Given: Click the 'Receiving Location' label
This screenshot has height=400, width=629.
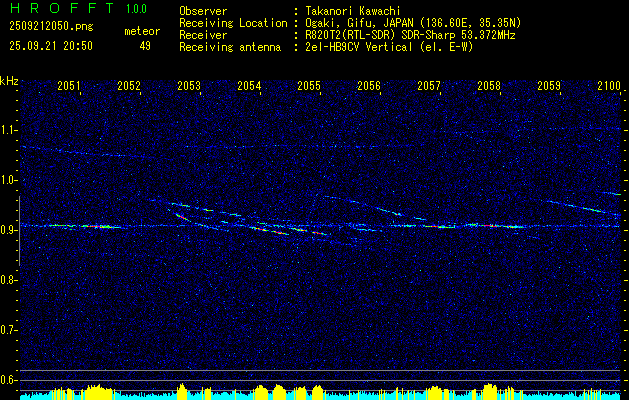Looking at the screenshot, I should pyautogui.click(x=233, y=23).
